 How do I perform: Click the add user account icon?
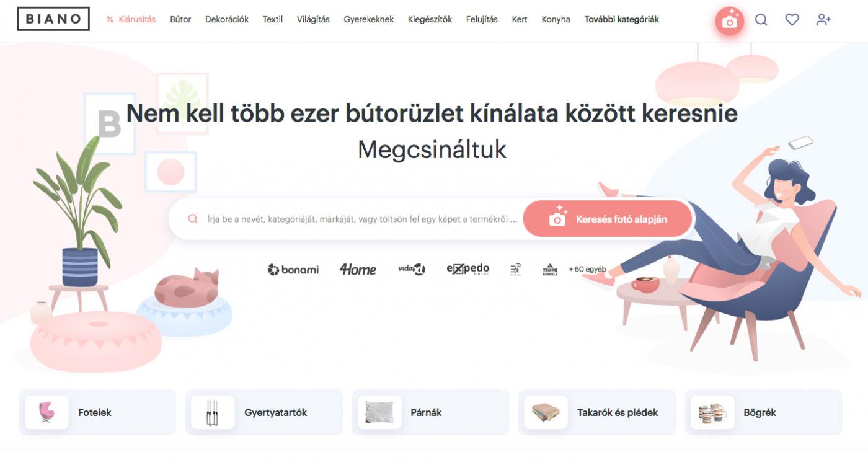pos(823,20)
